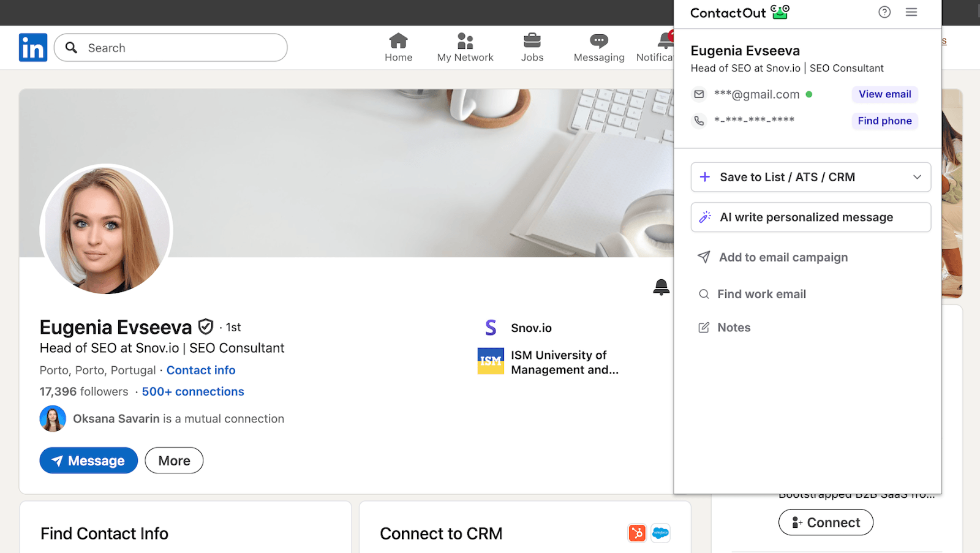Click the ISM University logo

click(x=491, y=361)
